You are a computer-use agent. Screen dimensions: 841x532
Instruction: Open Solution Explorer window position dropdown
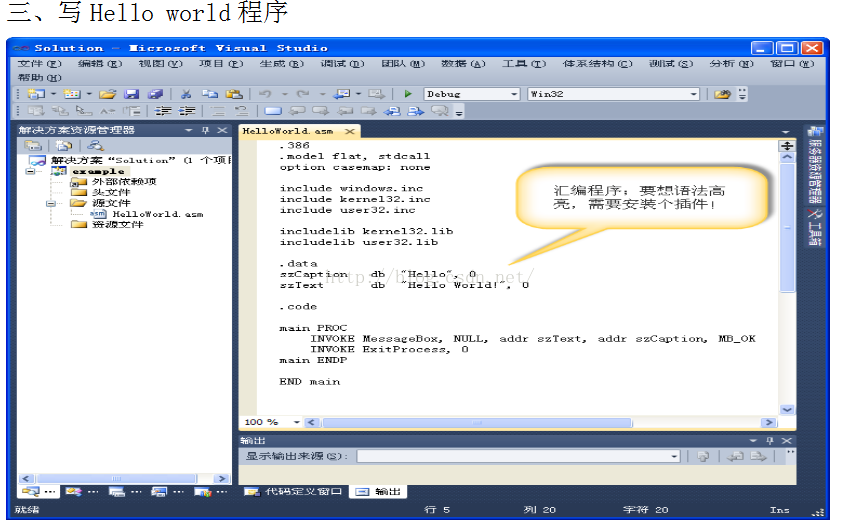tap(188, 130)
